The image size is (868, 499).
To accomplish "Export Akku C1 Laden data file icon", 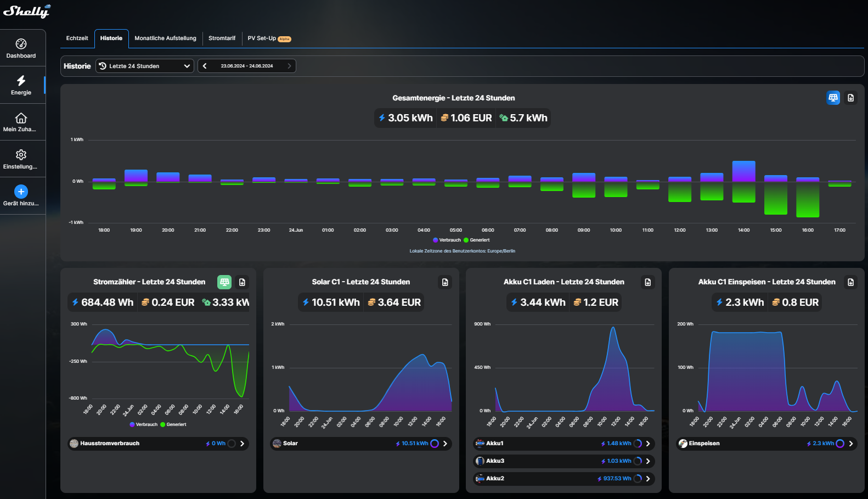I will tap(648, 282).
